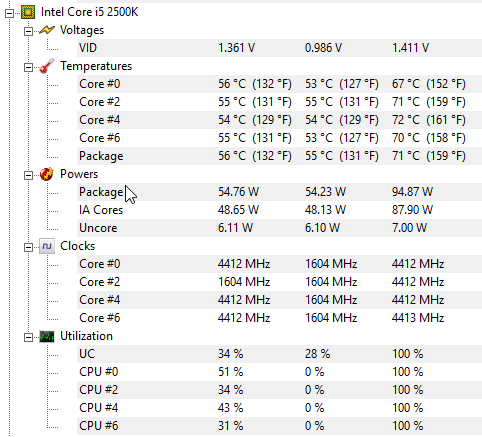Select the UC utilization row
The height and width of the screenshot is (437, 482).
click(x=279, y=354)
